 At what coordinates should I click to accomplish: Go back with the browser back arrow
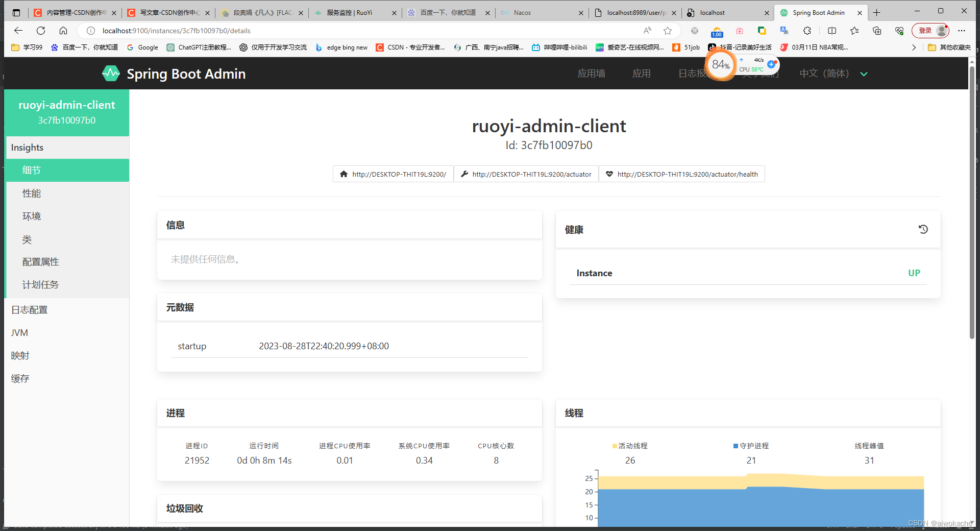[x=18, y=31]
